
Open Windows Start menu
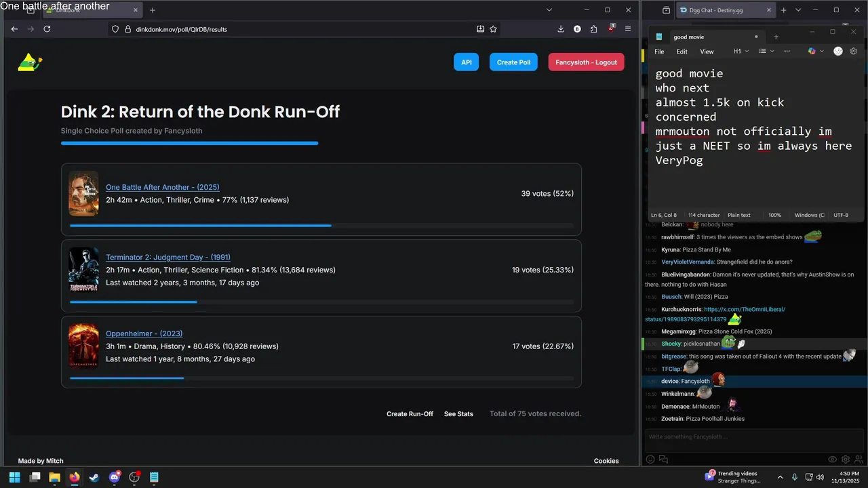[14, 477]
